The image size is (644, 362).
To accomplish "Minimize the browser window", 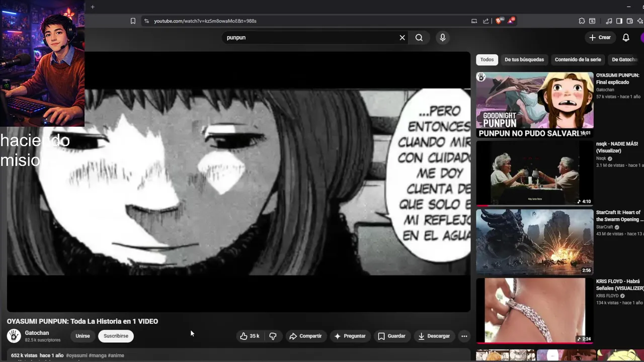I will pyautogui.click(x=628, y=7).
